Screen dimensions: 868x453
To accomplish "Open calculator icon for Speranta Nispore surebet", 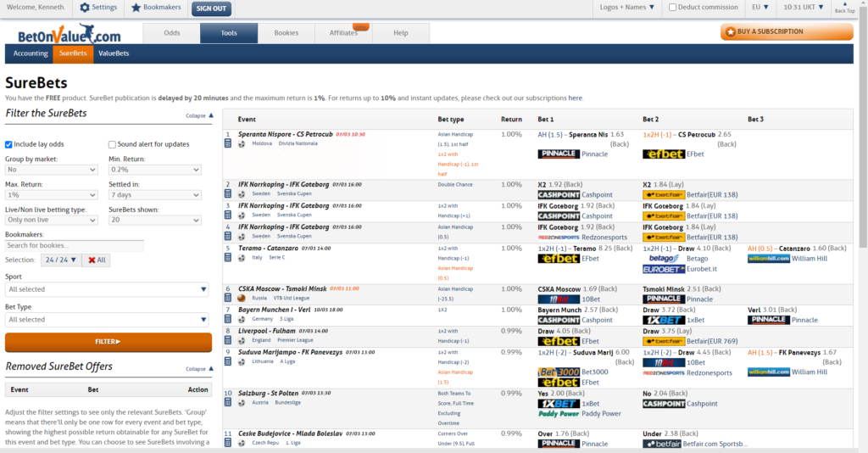I will point(227,144).
